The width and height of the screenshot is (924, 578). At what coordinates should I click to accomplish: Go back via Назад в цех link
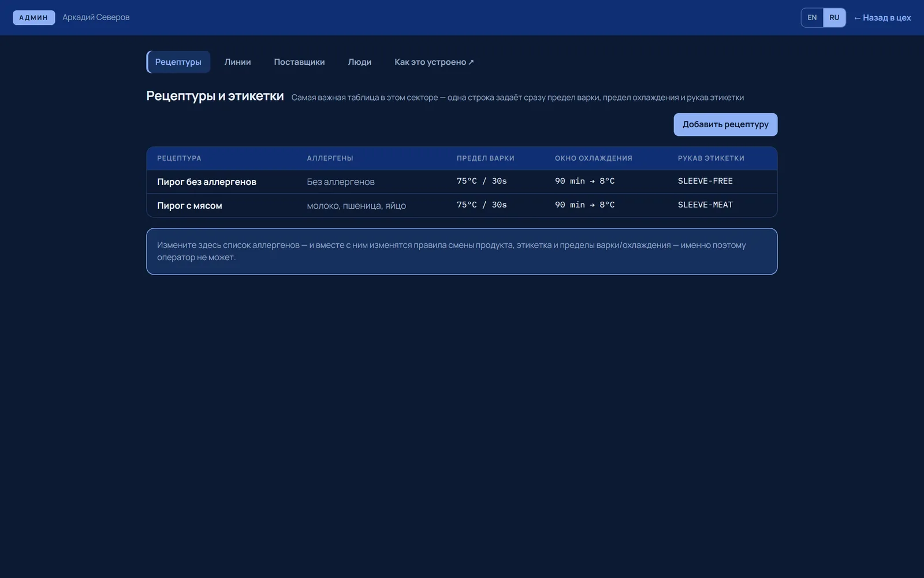point(882,18)
